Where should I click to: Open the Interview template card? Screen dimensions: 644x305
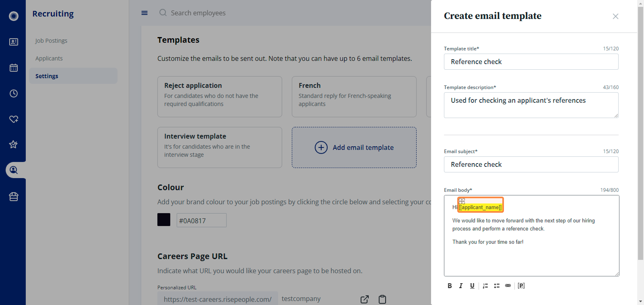(220, 147)
